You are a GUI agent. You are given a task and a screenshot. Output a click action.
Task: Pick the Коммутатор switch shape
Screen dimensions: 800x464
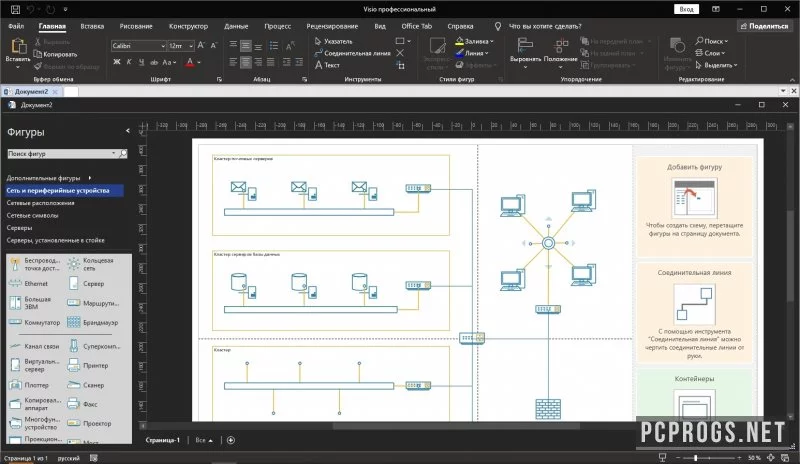35,323
